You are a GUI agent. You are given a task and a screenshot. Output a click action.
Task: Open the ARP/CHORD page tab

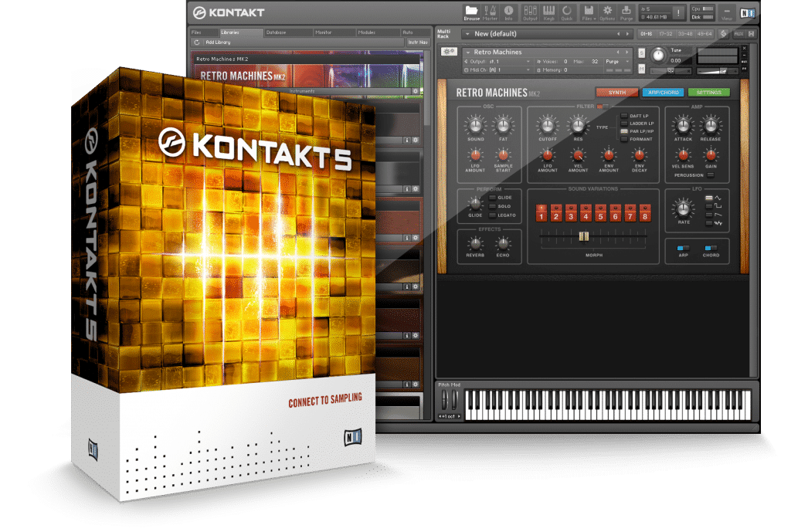(x=664, y=93)
